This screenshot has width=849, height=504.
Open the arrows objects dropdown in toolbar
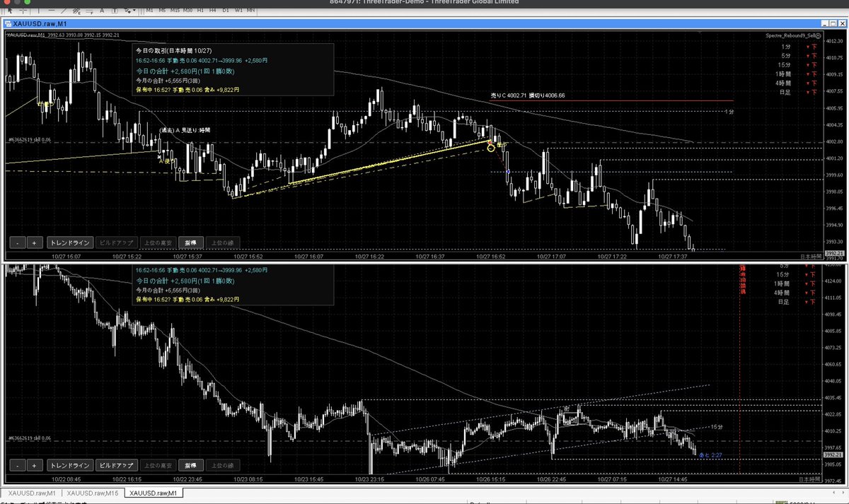130,11
